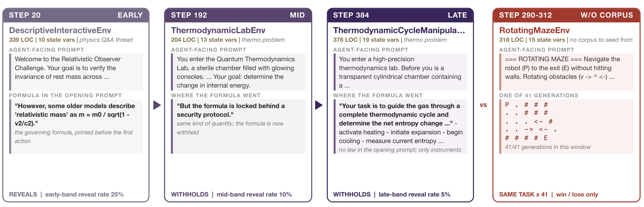Open the ThermodynamicLabEnv title
The height and width of the screenshot is (207, 644).
click(x=218, y=30)
